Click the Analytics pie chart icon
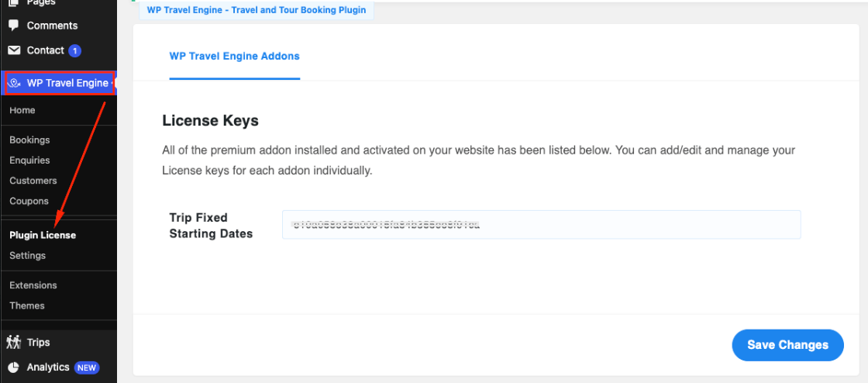 (14, 367)
